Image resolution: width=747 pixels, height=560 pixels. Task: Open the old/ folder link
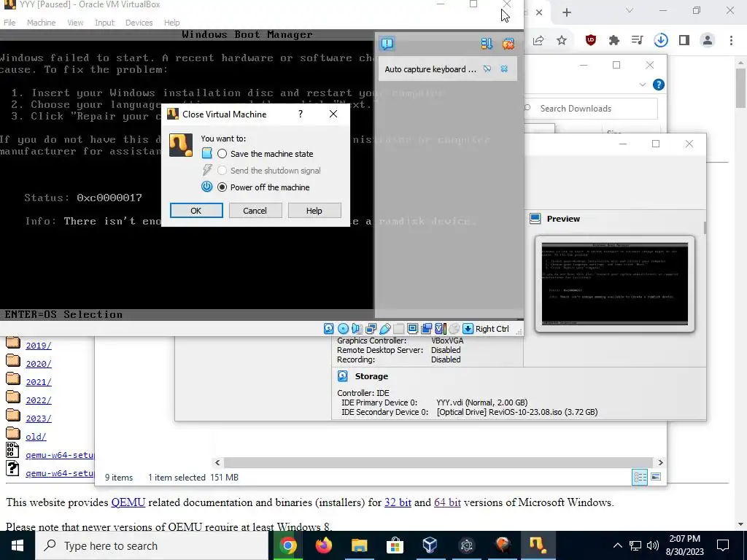[36, 437]
